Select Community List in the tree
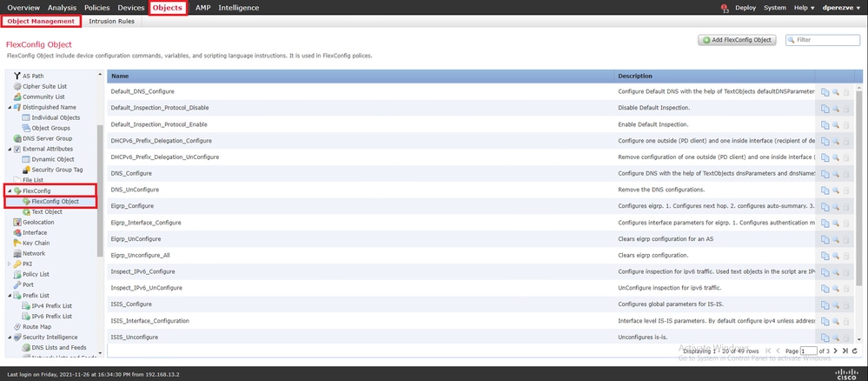 (x=43, y=97)
